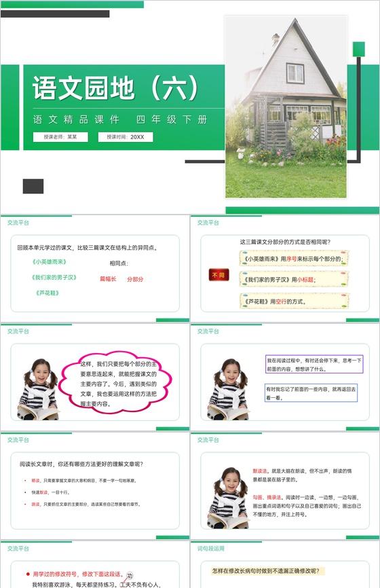Click the highlighted question 怎样在修改长病句时
380x588 pixels.
pyautogui.click(x=266, y=571)
